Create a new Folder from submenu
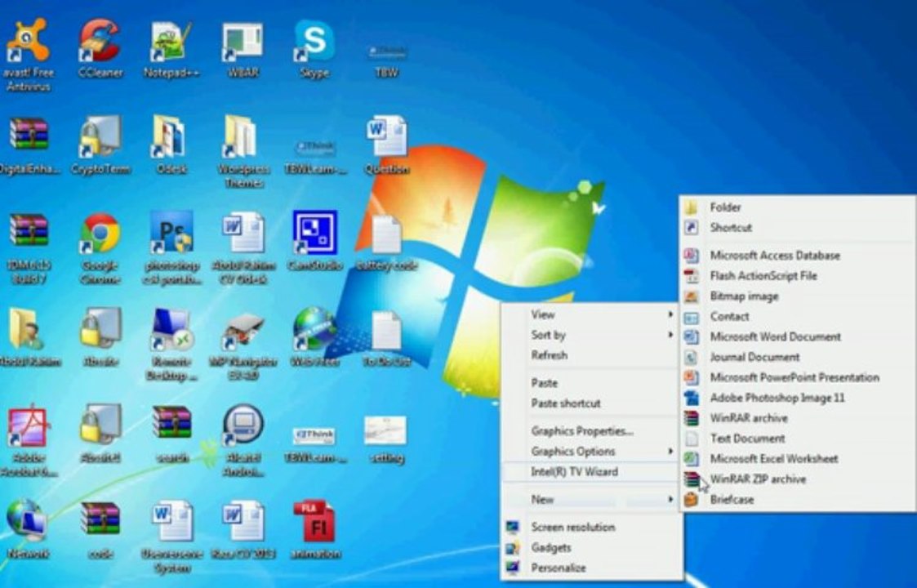Viewport: 917px width, 588px height. [x=798, y=207]
